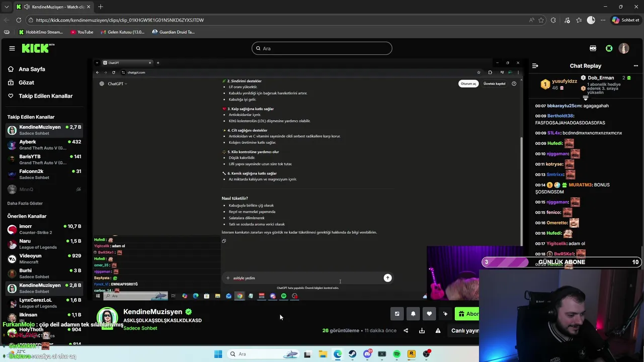Go to Canlı yayın button
The height and width of the screenshot is (362, 644).
[x=463, y=330]
